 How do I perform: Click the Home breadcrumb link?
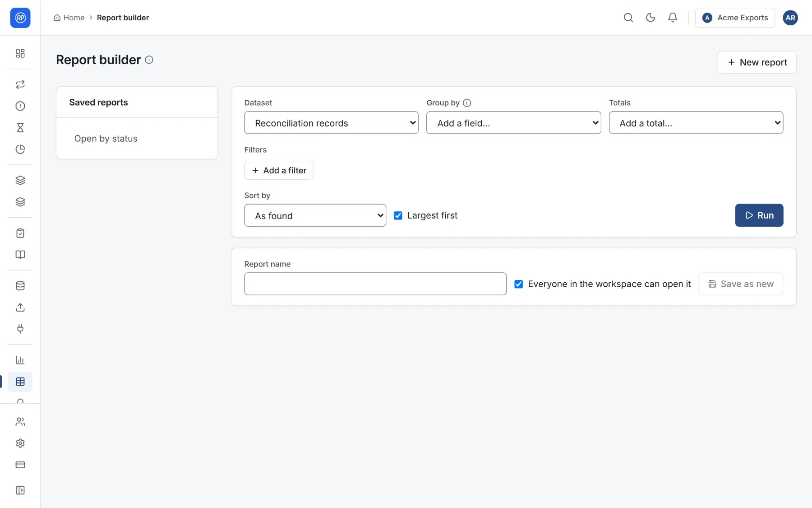coord(69,18)
